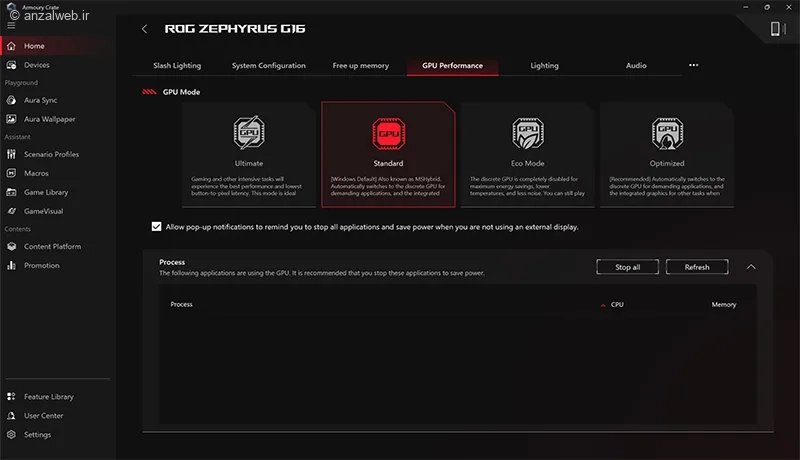Uncheck the allow pop-up notifications checkbox
The height and width of the screenshot is (460, 800).
[156, 226]
